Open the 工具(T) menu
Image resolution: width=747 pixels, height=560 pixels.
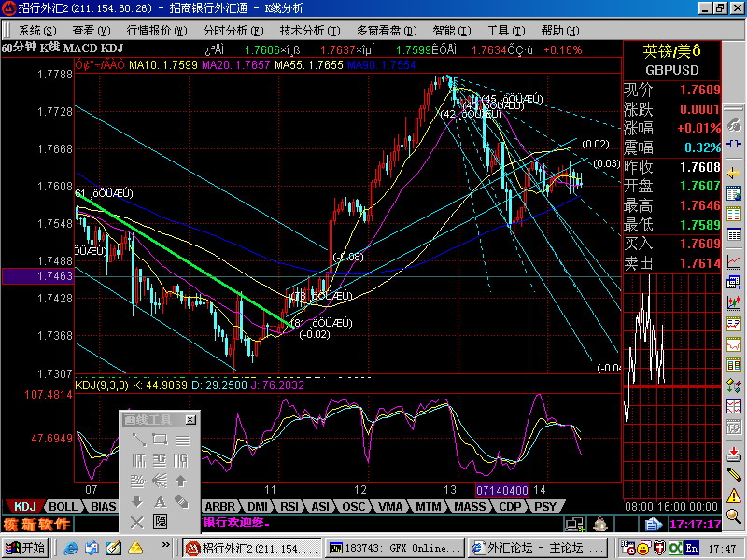coord(506,31)
